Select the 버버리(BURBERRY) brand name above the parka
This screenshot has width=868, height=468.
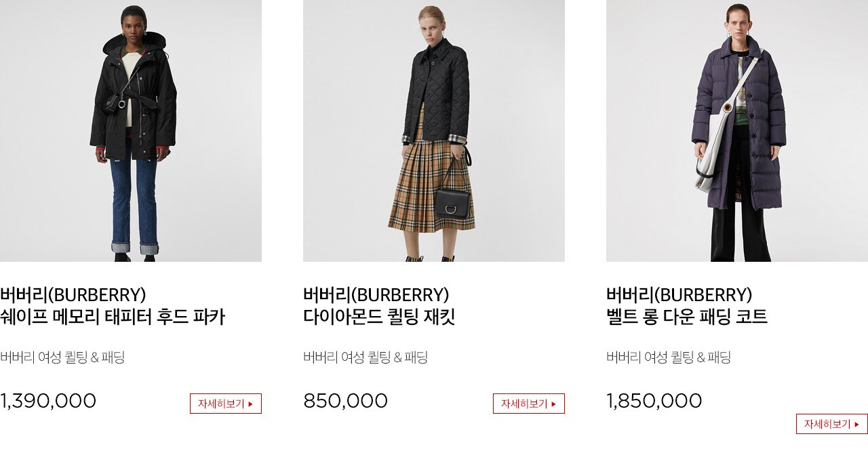(73, 295)
